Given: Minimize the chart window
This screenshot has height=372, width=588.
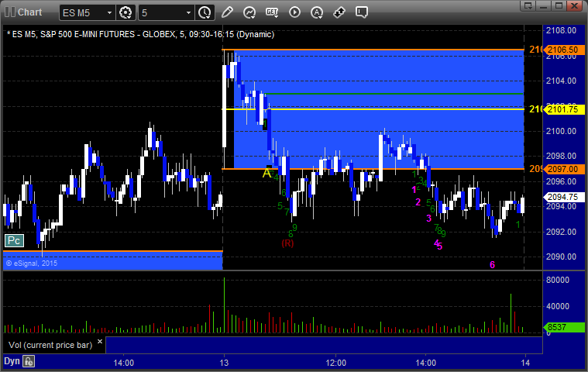Looking at the screenshot, I should point(543,5).
